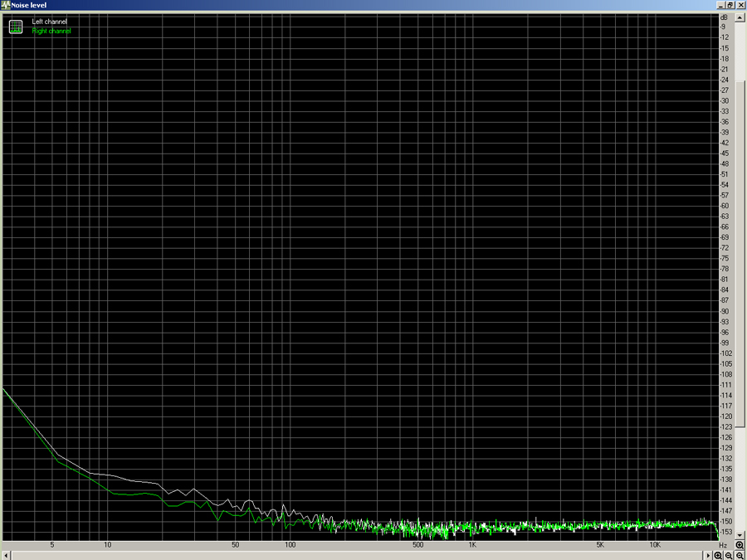Minimize the Noise level window
The height and width of the screenshot is (560, 747).
click(x=721, y=5)
